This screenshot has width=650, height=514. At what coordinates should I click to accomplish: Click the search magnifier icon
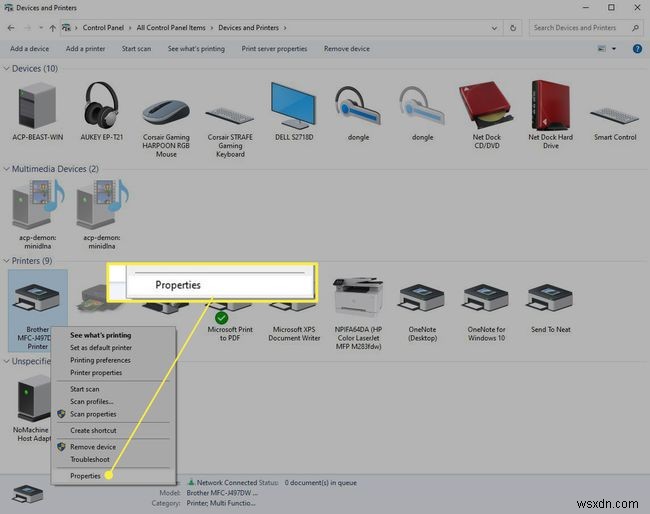click(x=635, y=28)
